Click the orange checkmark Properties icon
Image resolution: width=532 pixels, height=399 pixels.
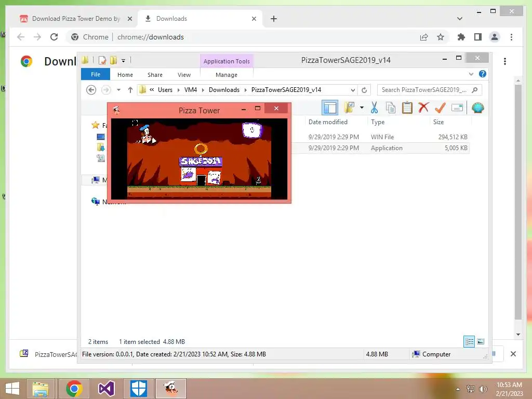pos(440,108)
